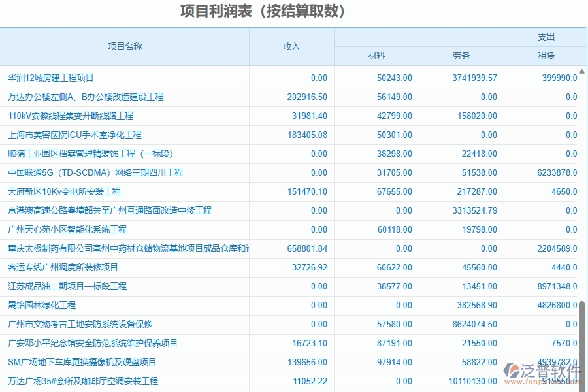Open 天府新区10Kv变电所安装工程

click(67, 191)
